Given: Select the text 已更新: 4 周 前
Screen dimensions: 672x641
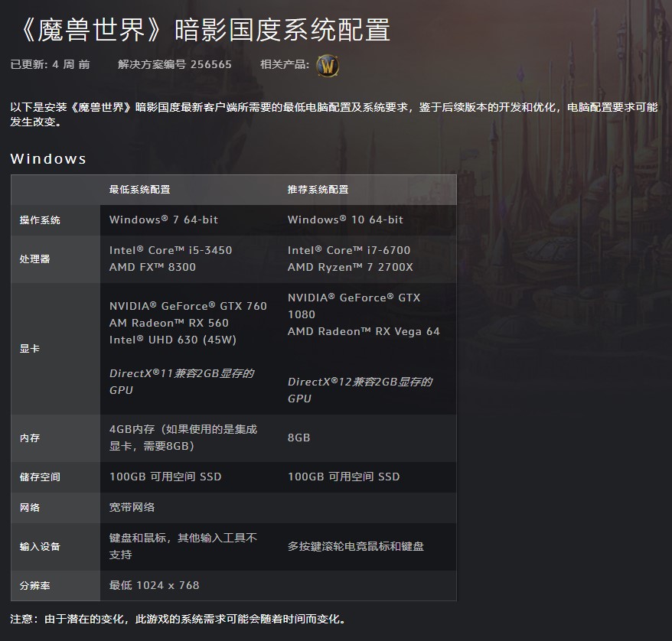Looking at the screenshot, I should tap(51, 64).
